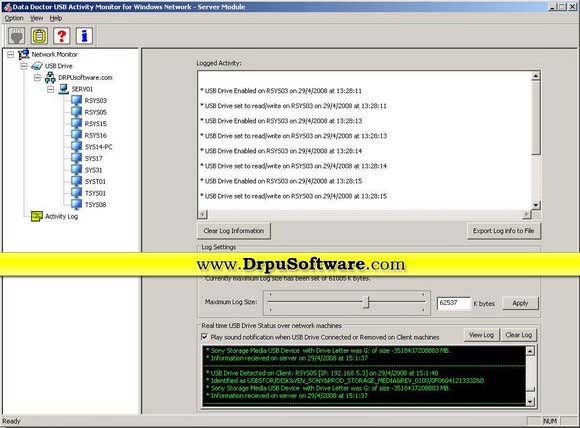Select the RSYS05 tree label
The width and height of the screenshot is (580, 428).
tap(95, 112)
